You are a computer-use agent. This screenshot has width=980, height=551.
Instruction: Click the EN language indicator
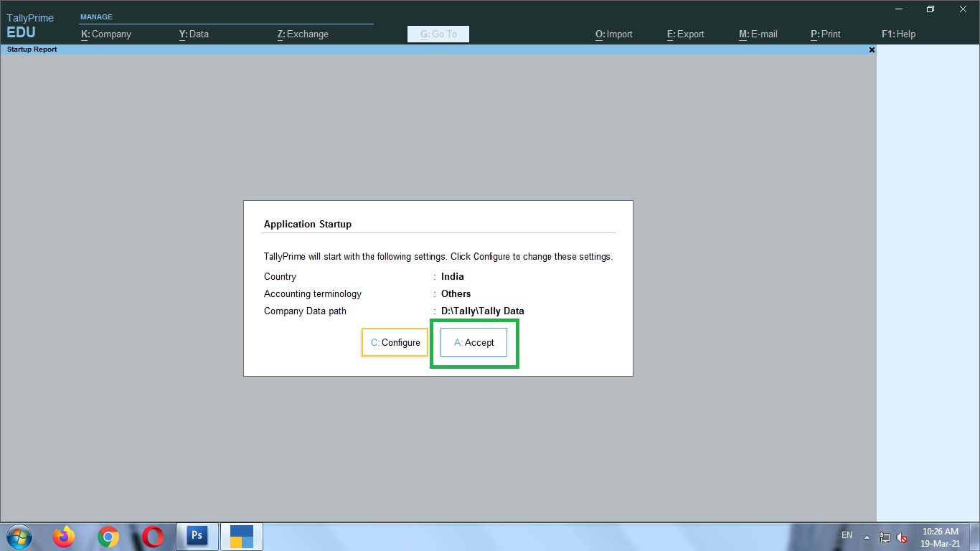pos(847,535)
